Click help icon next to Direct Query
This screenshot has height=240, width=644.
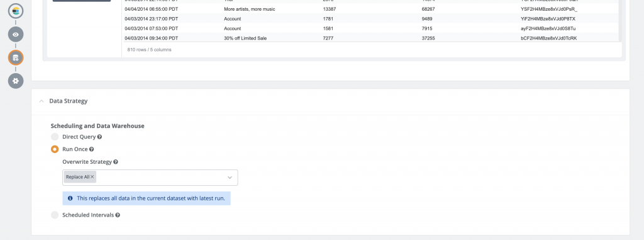[x=100, y=137]
